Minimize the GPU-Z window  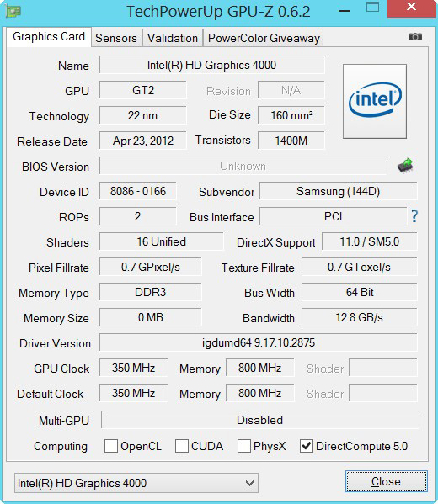tap(345, 12)
